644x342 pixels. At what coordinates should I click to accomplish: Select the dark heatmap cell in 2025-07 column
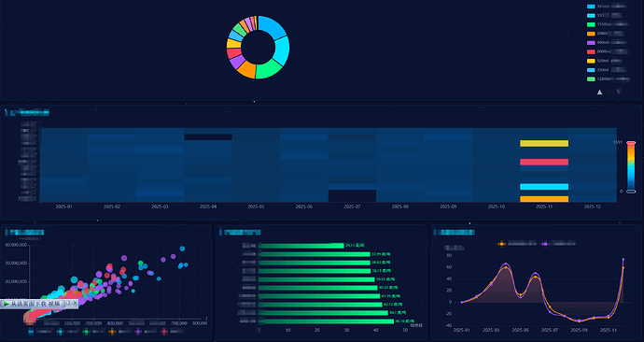[353, 196]
